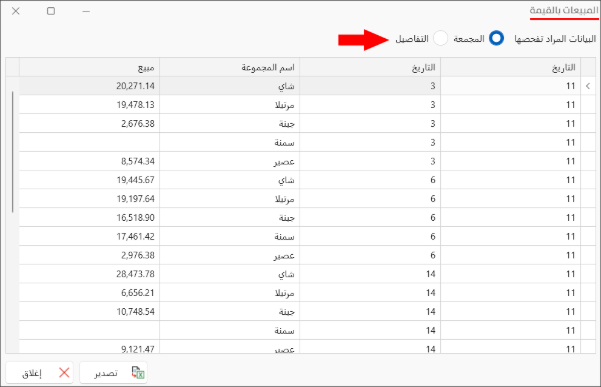Click the المبيعات بالقيمة window title
This screenshot has height=387, width=601.
point(563,11)
